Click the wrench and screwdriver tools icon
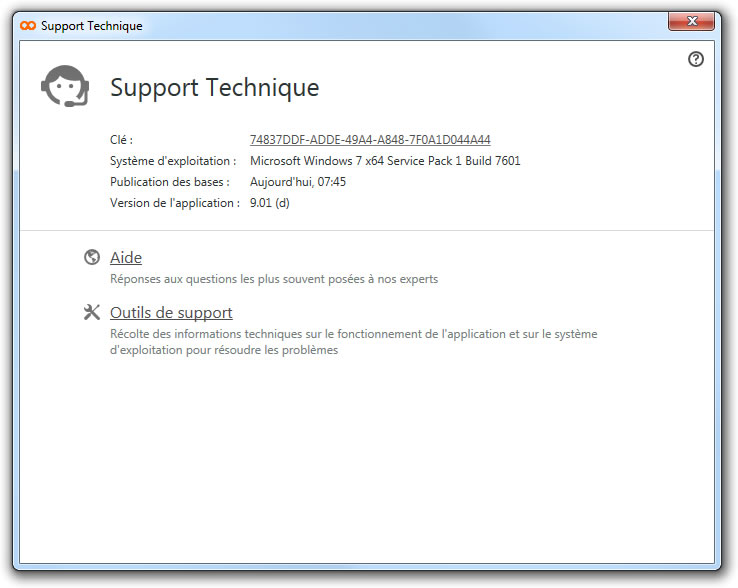This screenshot has width=738, height=588. (x=92, y=312)
